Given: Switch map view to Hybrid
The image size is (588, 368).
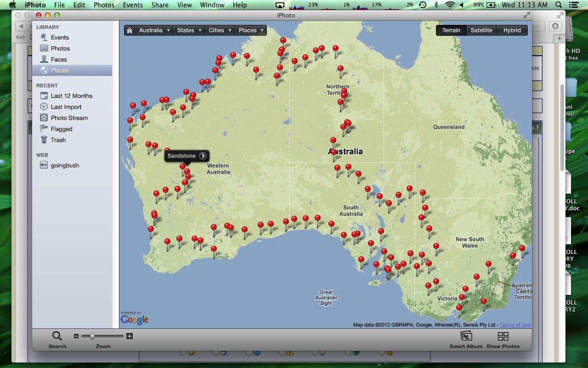Looking at the screenshot, I should click(x=512, y=30).
